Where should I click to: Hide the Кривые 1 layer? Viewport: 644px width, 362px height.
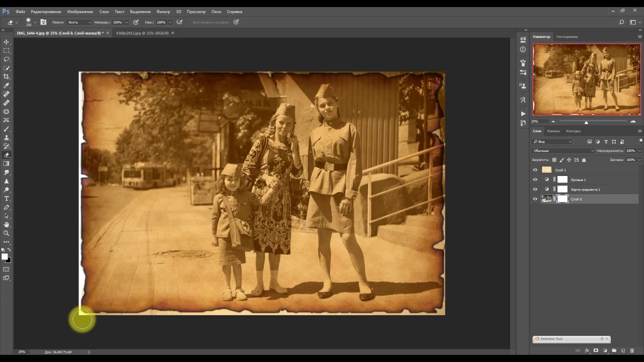click(535, 179)
